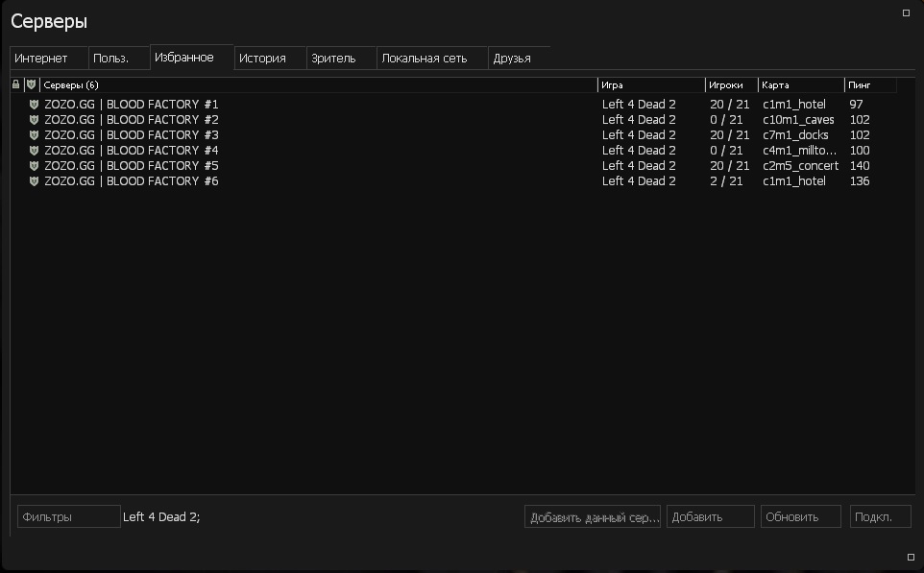Viewport: 924px width, 573px height.
Task: Click shield icon beside BLOOD FACTORY #3
Action: pyautogui.click(x=34, y=135)
